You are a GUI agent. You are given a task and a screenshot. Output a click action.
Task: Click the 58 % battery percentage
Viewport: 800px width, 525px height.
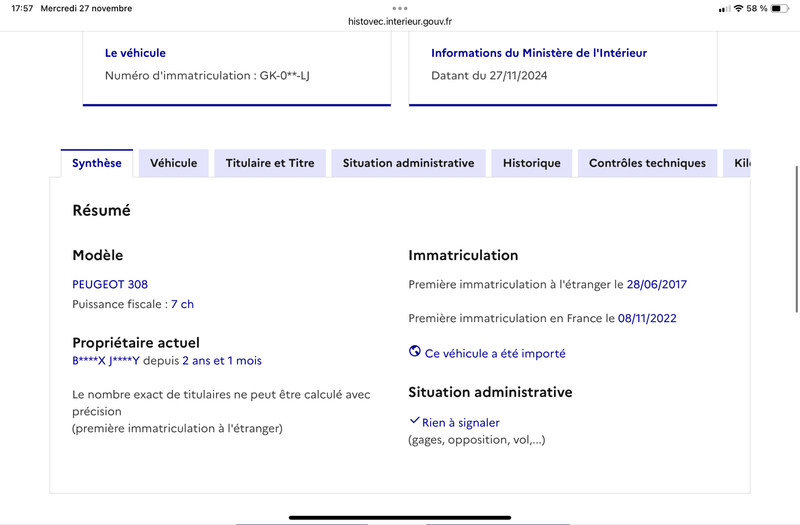(757, 9)
